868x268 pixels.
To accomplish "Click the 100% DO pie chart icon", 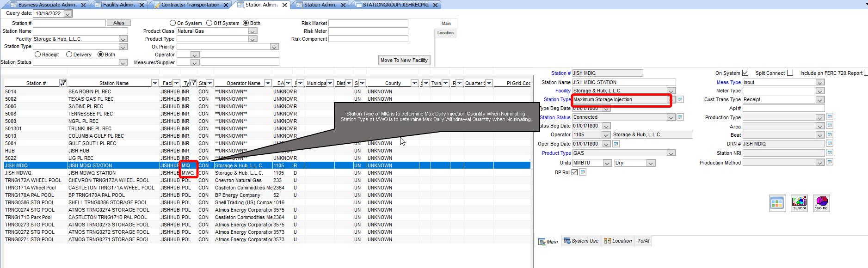I will (821, 203).
